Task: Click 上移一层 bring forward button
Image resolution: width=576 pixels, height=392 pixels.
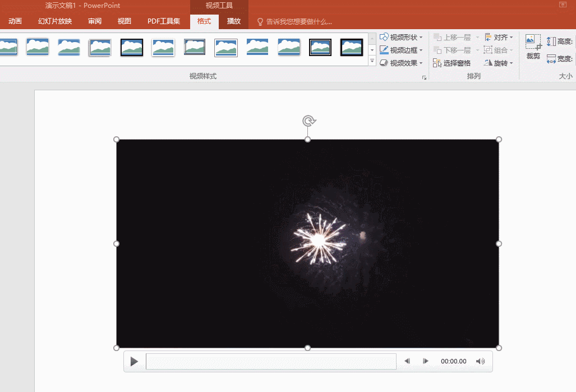Action: [x=452, y=37]
